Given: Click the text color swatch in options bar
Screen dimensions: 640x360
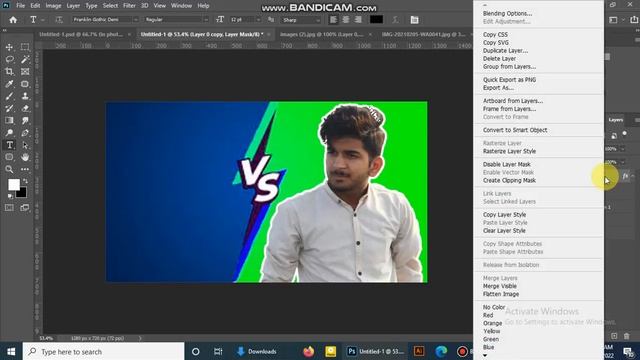Looking at the screenshot, I should (376, 20).
